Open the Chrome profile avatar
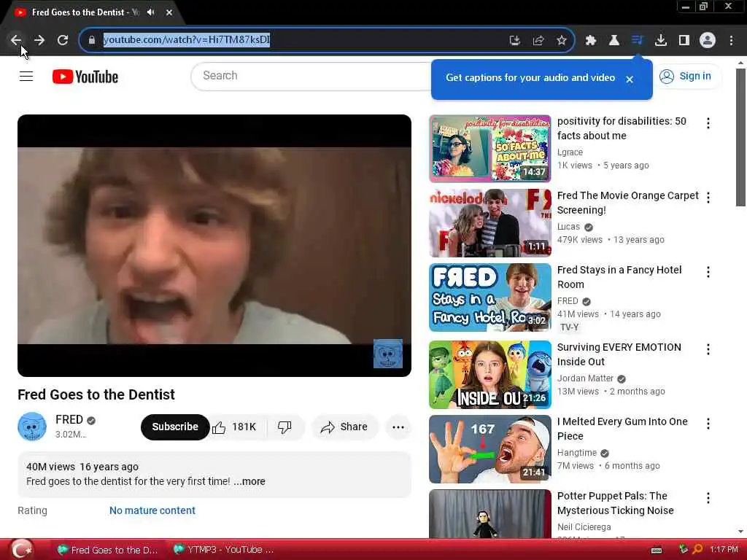Image resolution: width=747 pixels, height=560 pixels. coord(708,41)
